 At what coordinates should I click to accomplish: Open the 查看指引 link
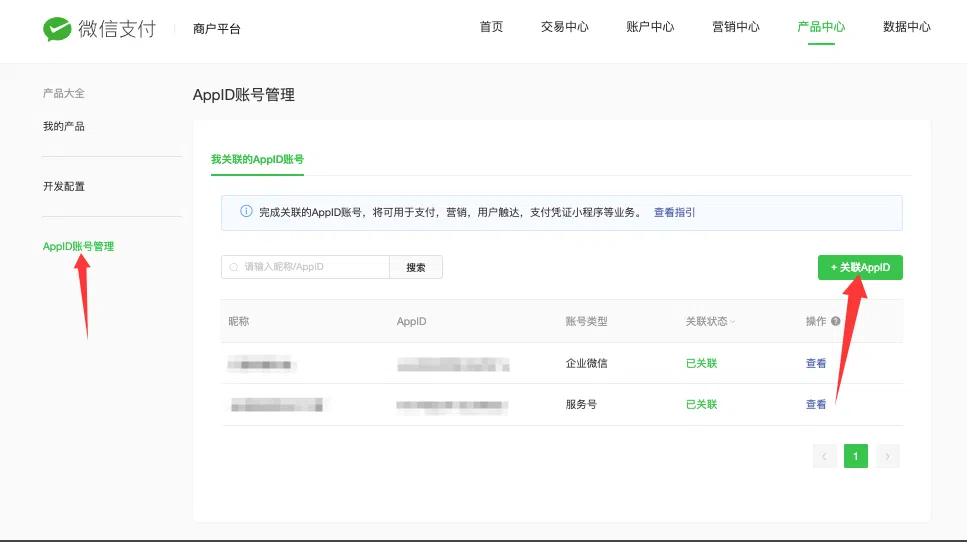(x=674, y=212)
